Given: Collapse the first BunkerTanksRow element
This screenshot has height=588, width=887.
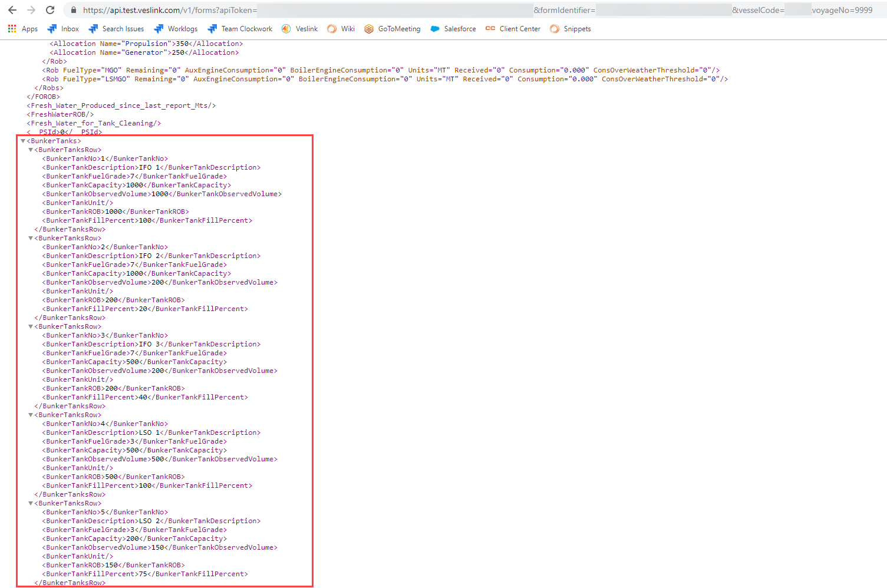Looking at the screenshot, I should 31,150.
